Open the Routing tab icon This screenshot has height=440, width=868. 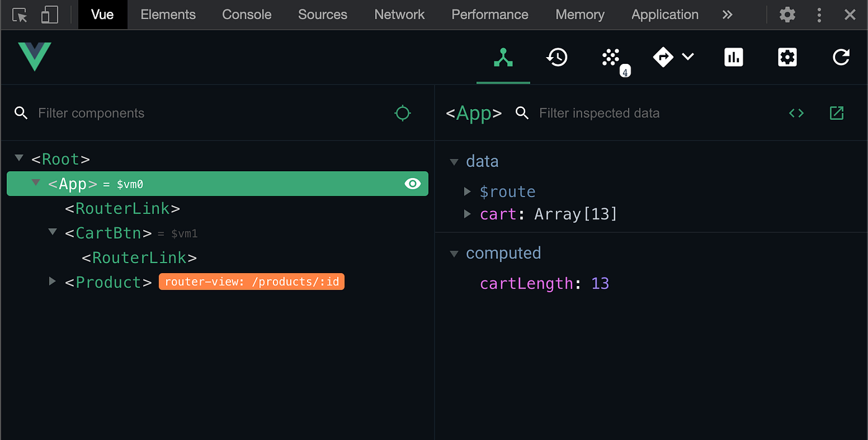663,58
